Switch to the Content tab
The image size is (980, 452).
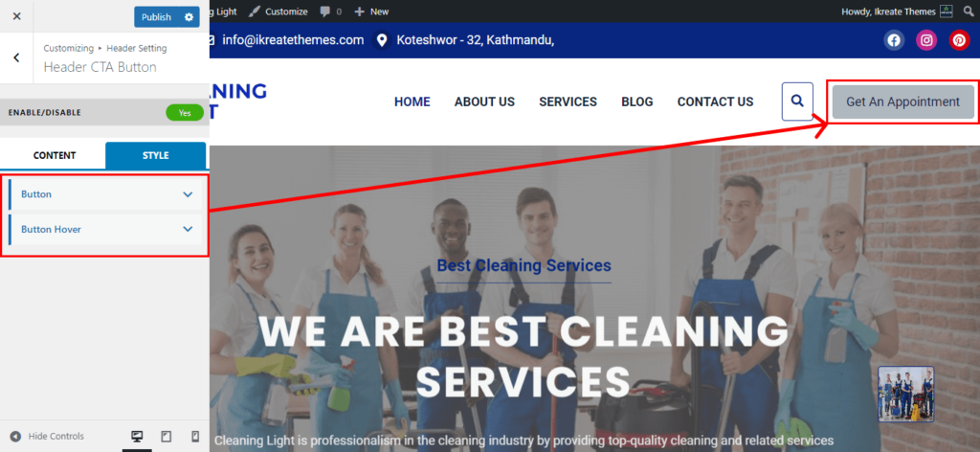pos(55,156)
